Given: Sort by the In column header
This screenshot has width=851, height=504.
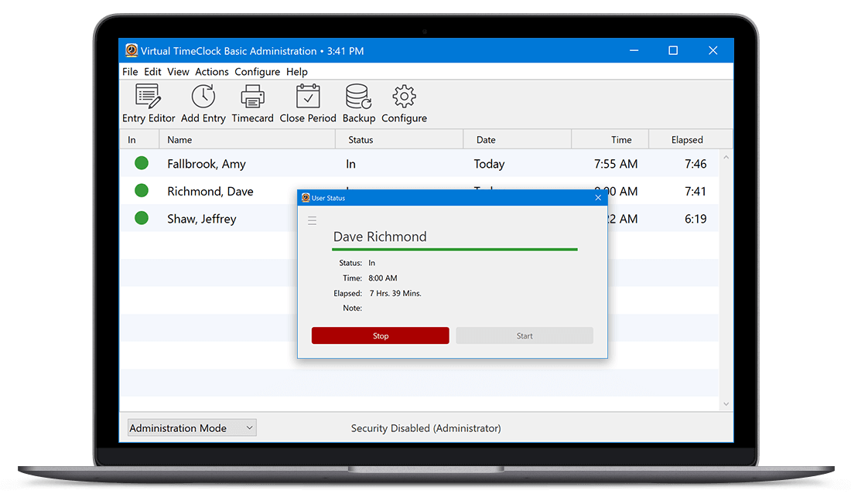Looking at the screenshot, I should pos(139,139).
